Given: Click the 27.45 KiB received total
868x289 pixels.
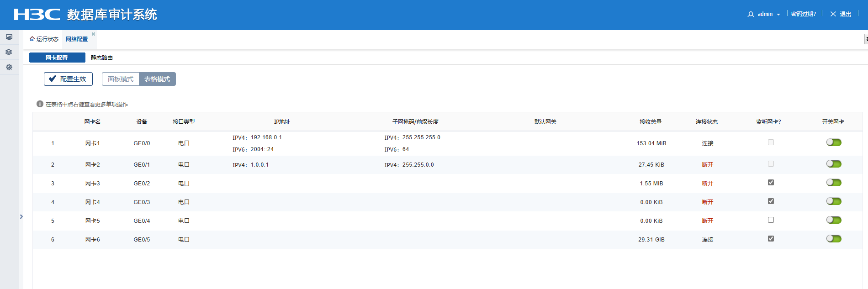Looking at the screenshot, I should [651, 165].
